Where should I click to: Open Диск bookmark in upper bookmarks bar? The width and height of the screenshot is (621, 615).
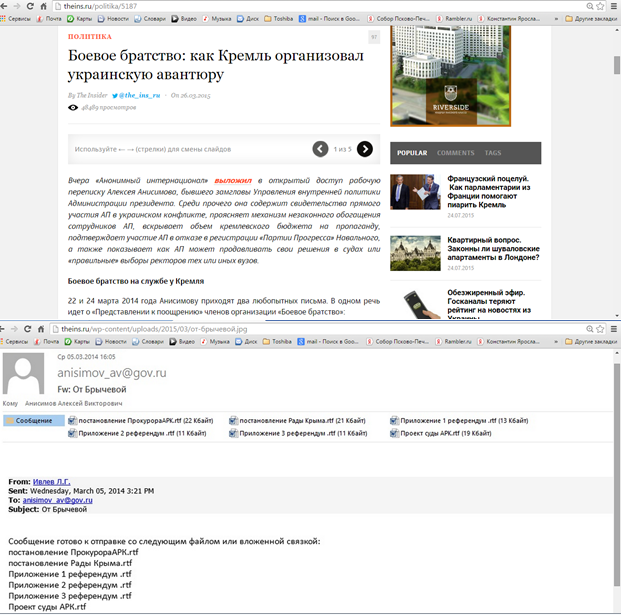pyautogui.click(x=248, y=19)
